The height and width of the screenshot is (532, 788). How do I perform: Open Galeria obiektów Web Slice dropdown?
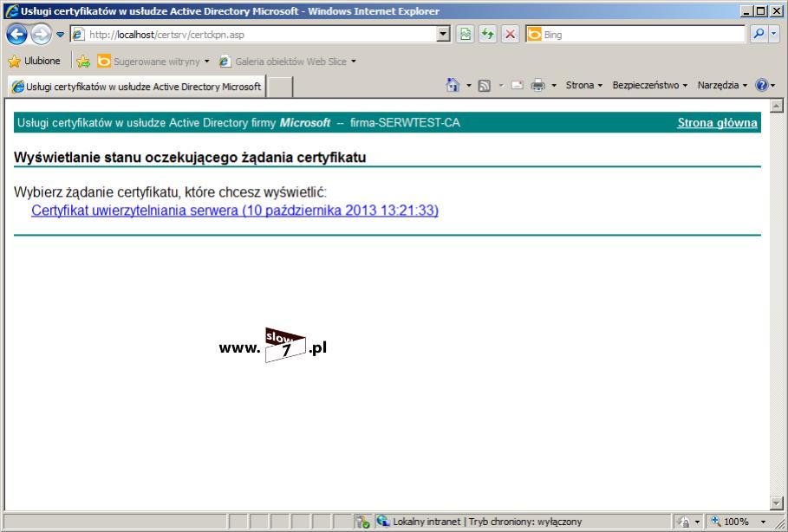tap(288, 62)
